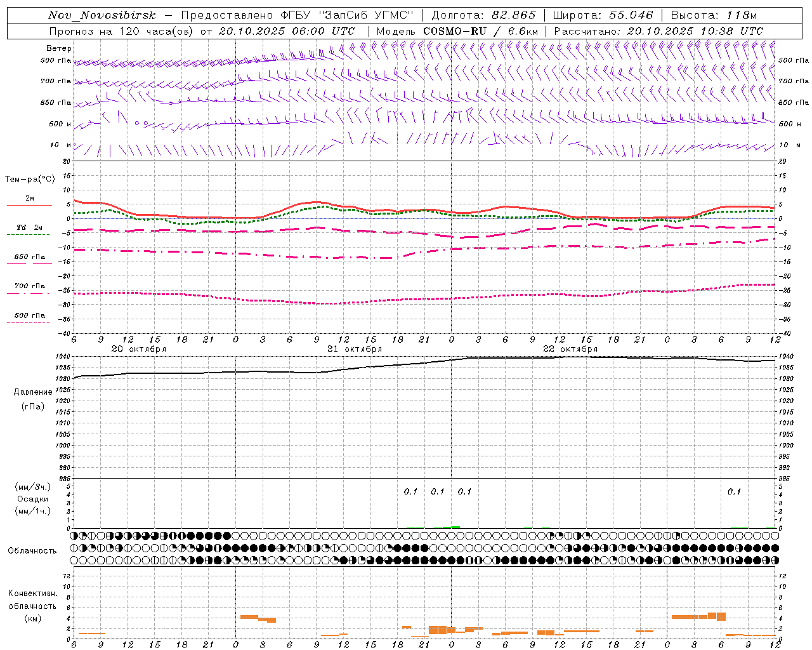Click the 500 гПа legend entry under temperature
The height and width of the screenshot is (650, 812).
click(30, 315)
